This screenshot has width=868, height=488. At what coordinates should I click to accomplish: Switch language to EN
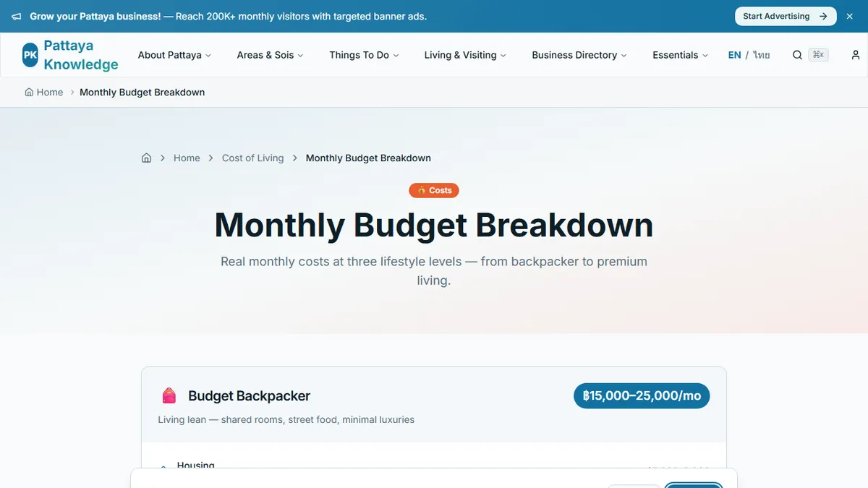coord(734,55)
